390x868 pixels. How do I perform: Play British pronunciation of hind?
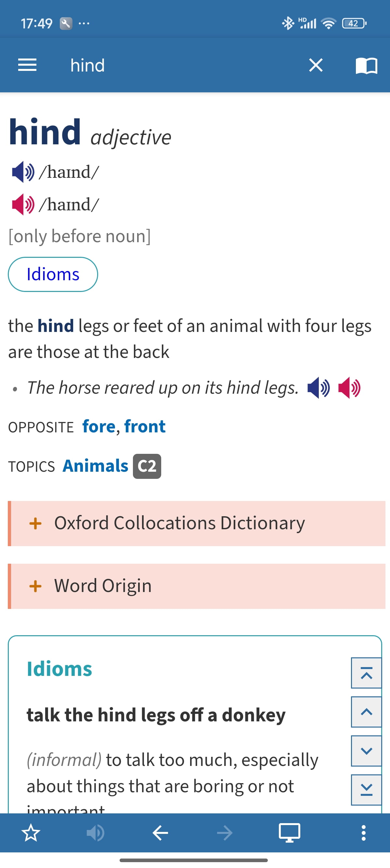23,172
